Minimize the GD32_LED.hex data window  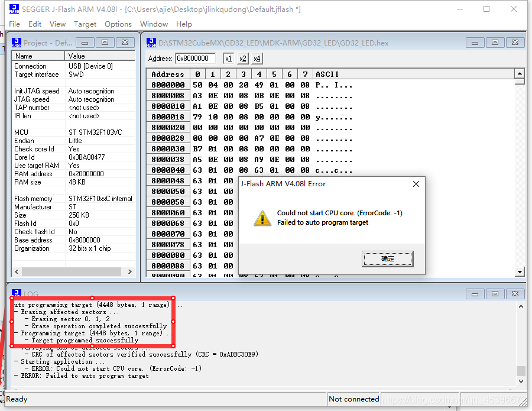coord(475,43)
